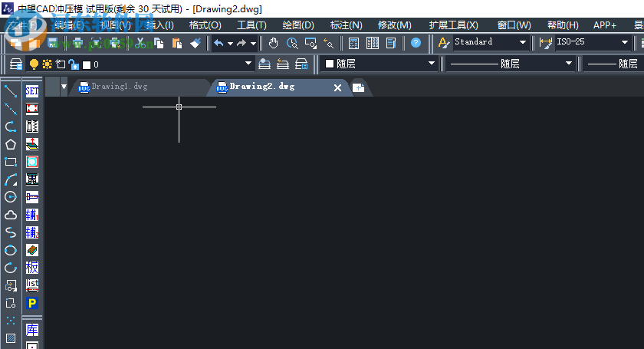The width and height of the screenshot is (644, 349).
Task: Toggle layer 0 freeze sun icon
Action: pyautogui.click(x=48, y=64)
